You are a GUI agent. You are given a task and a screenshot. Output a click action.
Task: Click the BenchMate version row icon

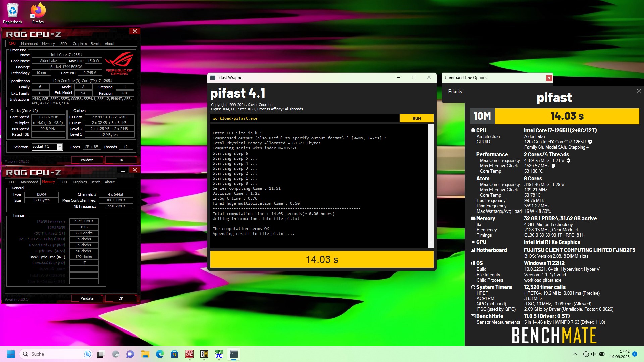coord(473,316)
